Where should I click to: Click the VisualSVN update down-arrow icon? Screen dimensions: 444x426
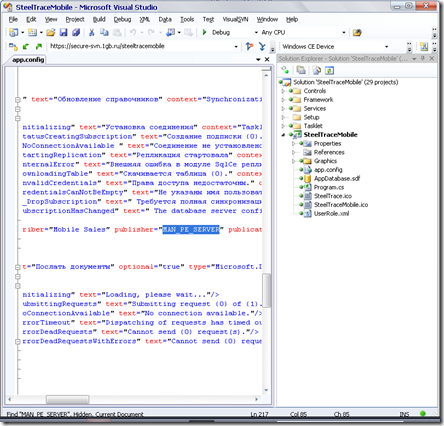click(26, 46)
